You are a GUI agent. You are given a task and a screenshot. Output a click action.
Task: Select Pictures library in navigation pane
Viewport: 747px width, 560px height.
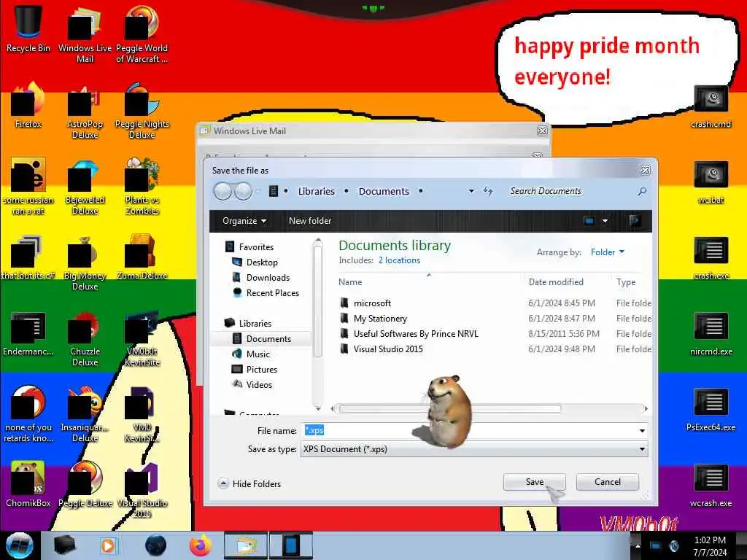click(255, 370)
